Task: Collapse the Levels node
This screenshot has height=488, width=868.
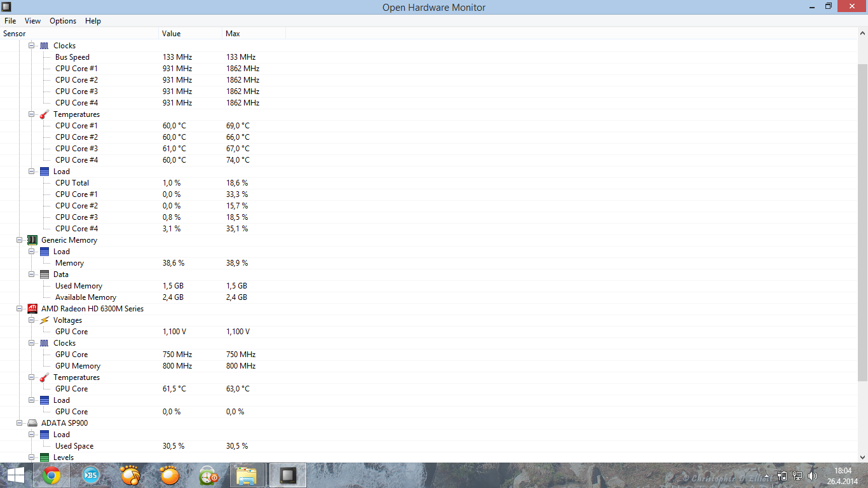Action: point(31,457)
